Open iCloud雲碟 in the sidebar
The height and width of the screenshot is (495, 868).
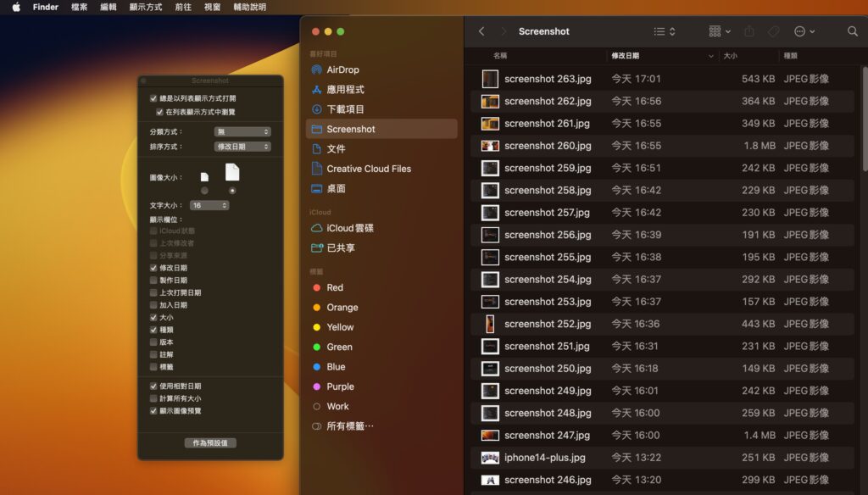point(348,228)
